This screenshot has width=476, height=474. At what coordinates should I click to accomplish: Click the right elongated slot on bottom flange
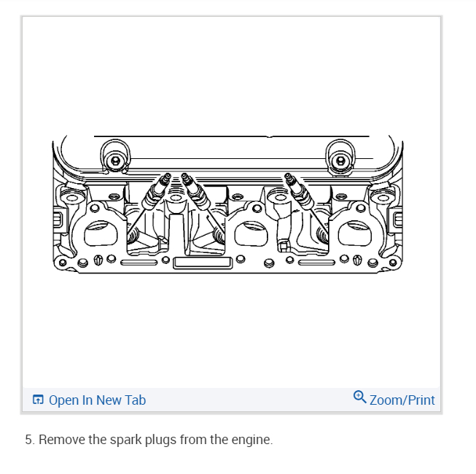tap(316, 263)
